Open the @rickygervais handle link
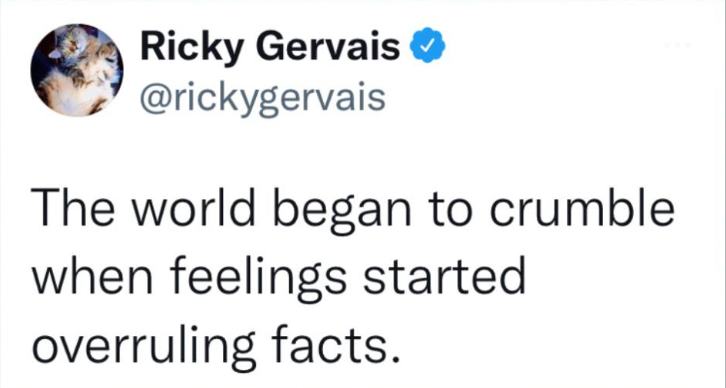 tap(263, 100)
